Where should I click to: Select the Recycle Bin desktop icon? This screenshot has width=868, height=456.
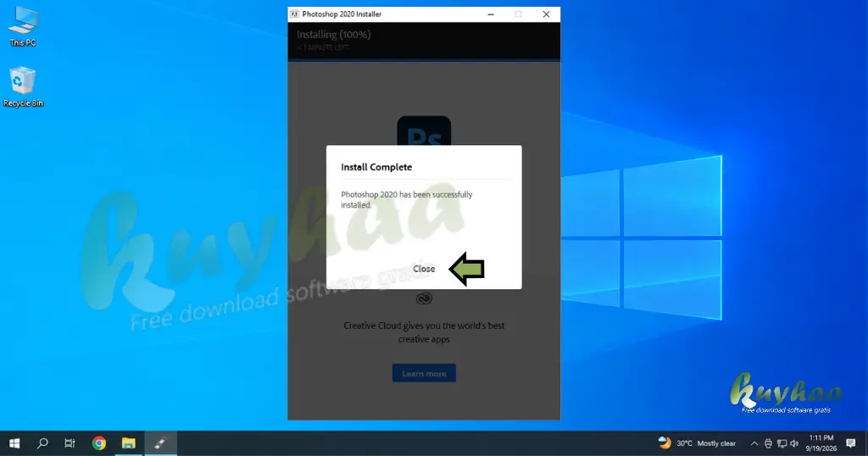23,87
